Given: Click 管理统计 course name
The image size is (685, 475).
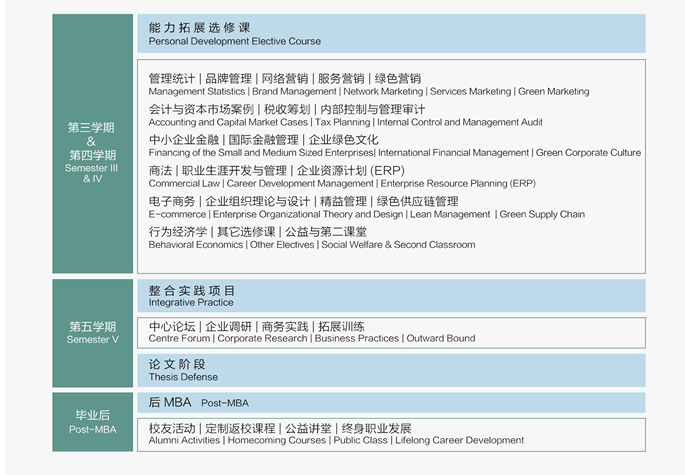Looking at the screenshot, I should point(172,79).
